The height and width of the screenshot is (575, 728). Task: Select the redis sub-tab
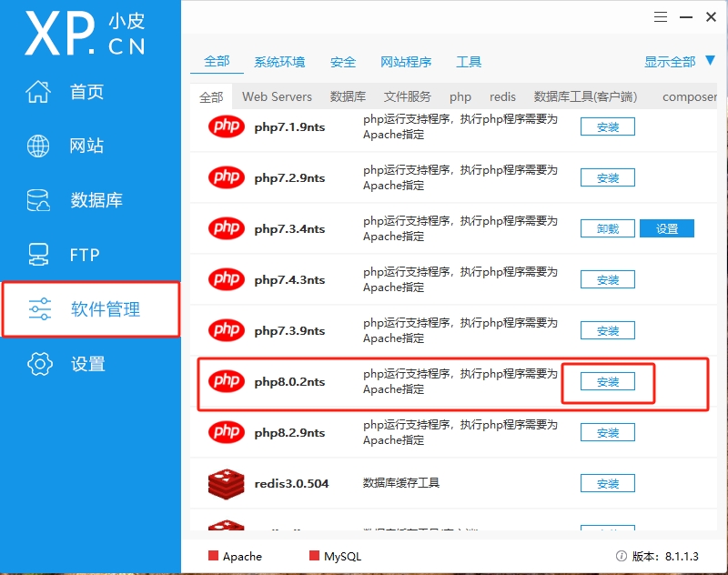(502, 96)
